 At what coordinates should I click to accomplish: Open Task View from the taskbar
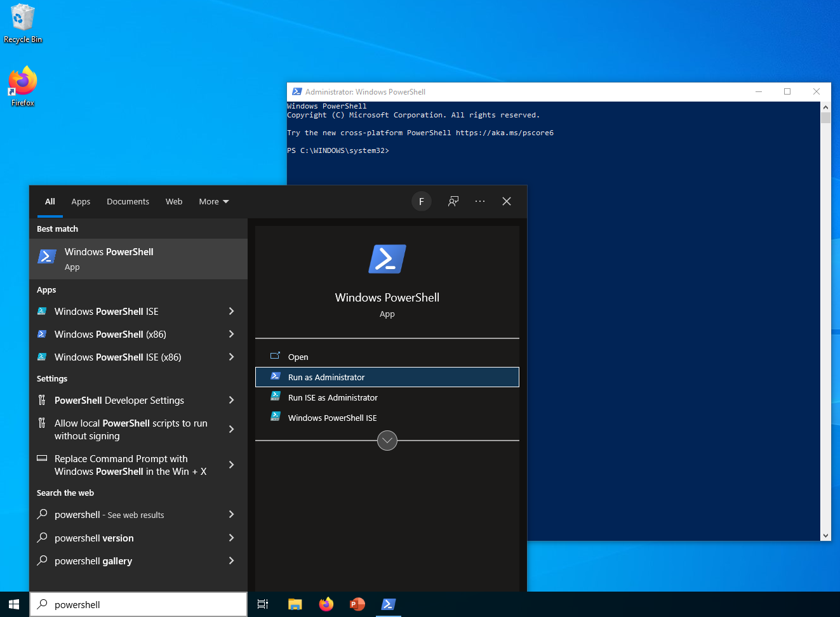pyautogui.click(x=263, y=604)
